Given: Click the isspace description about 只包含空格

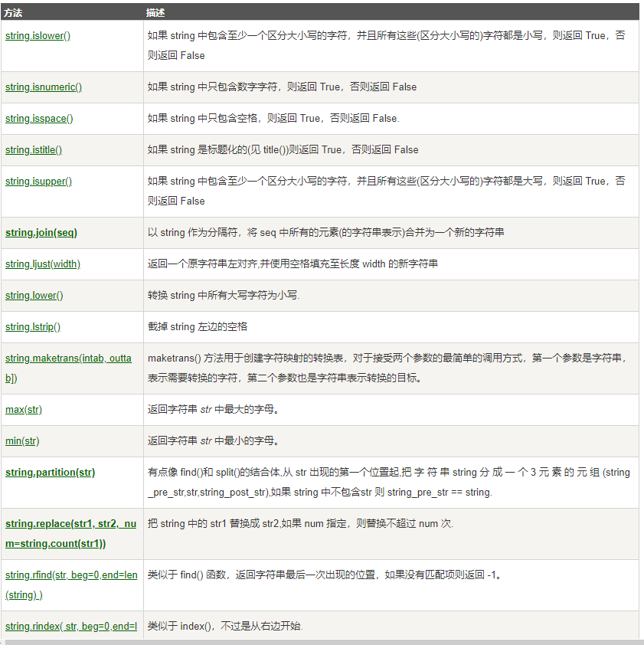Looking at the screenshot, I should click(x=273, y=119).
